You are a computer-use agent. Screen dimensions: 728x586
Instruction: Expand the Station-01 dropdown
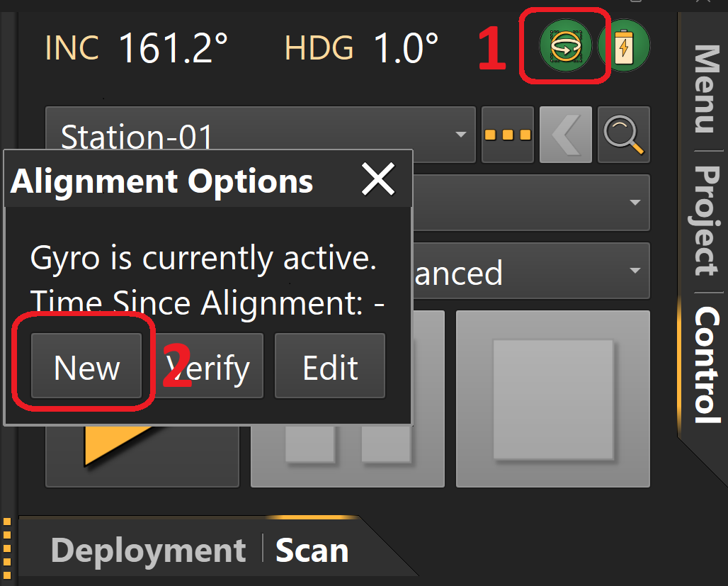[461, 135]
